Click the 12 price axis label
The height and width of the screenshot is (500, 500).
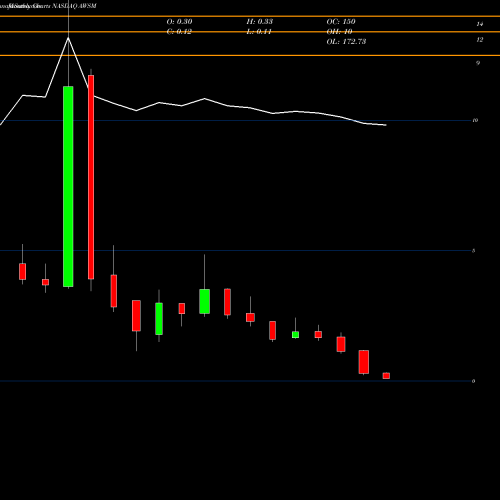(480, 40)
